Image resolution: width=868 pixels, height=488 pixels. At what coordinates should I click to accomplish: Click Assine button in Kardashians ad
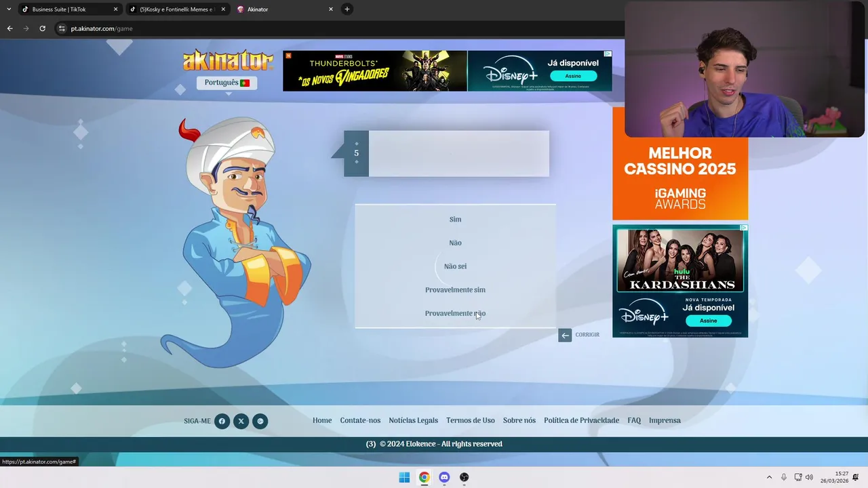[708, 321]
